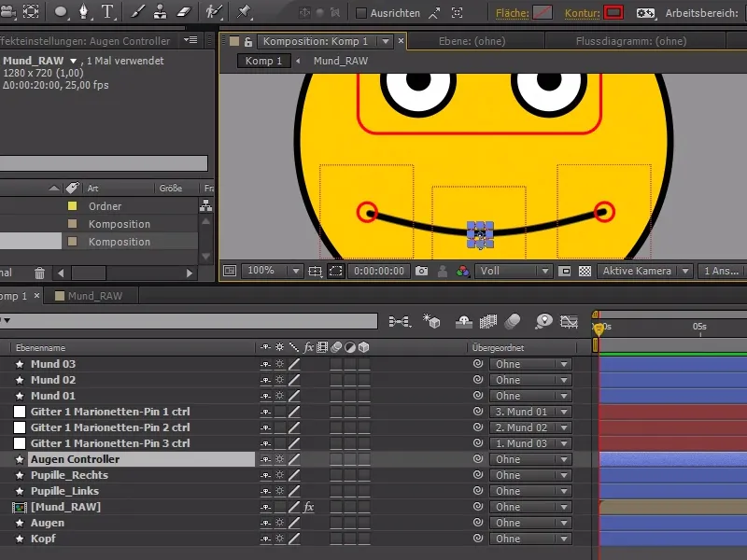Open the Aktive Kamera view dropdown
Image resolution: width=747 pixels, height=560 pixels.
pos(644,271)
